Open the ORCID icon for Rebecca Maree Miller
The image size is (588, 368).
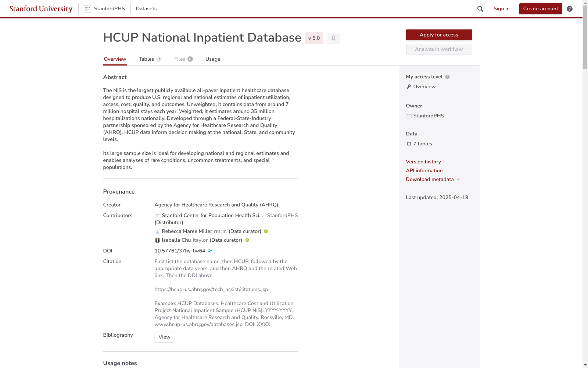(x=266, y=231)
